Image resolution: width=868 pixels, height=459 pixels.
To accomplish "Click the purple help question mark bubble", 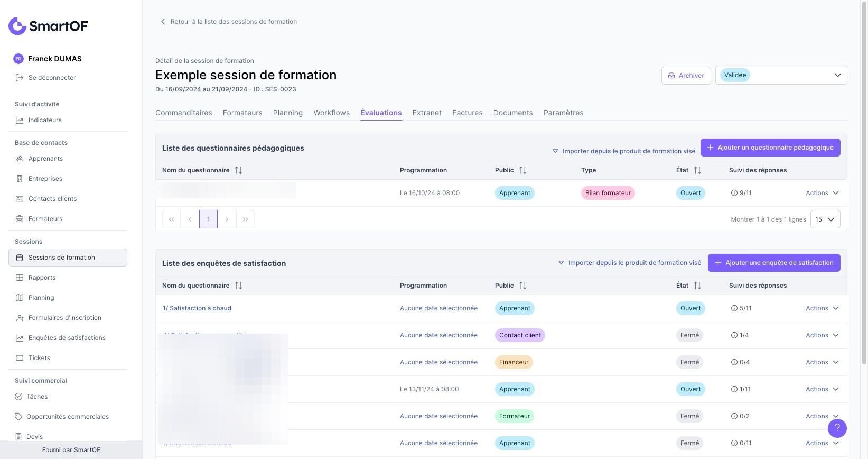I will click(837, 428).
